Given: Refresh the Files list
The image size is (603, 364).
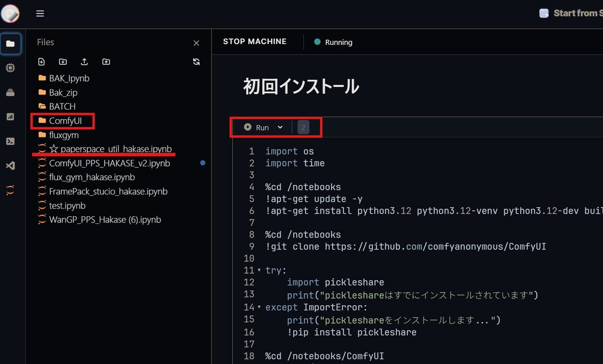Looking at the screenshot, I should click(x=196, y=62).
